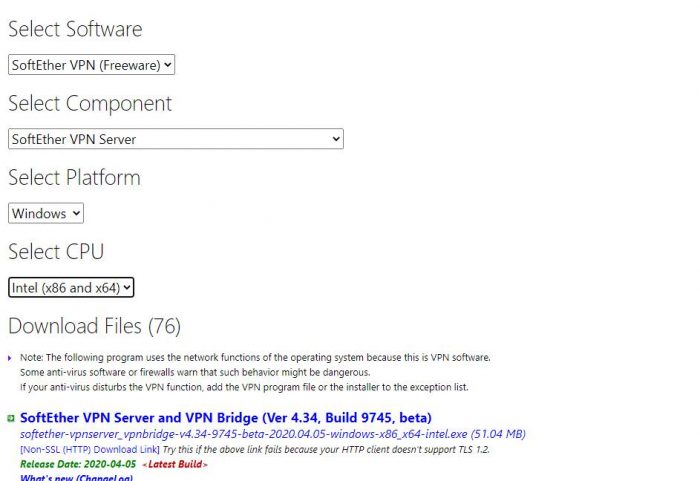Click the 'Try this if the above link fails' text

(326, 449)
